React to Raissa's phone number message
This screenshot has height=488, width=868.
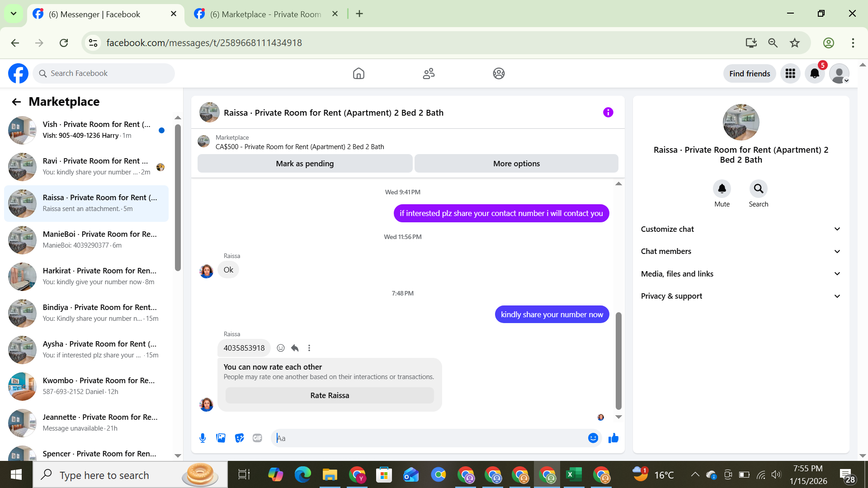(x=280, y=348)
